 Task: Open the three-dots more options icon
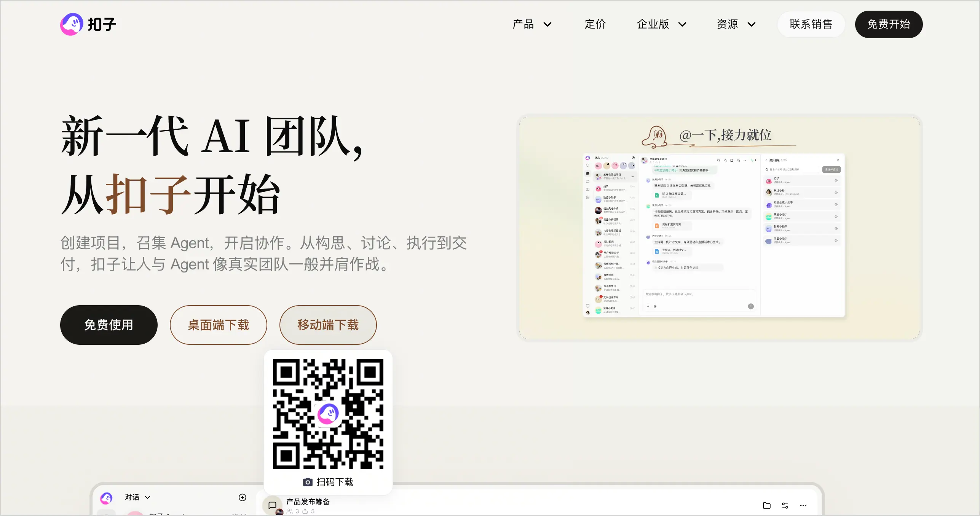[x=803, y=506]
